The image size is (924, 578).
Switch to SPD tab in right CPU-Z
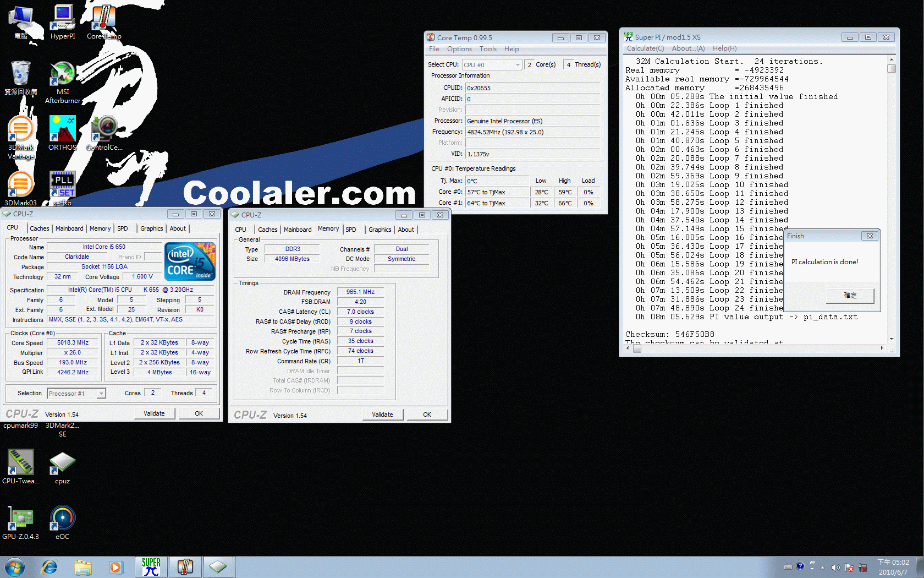[x=351, y=230]
